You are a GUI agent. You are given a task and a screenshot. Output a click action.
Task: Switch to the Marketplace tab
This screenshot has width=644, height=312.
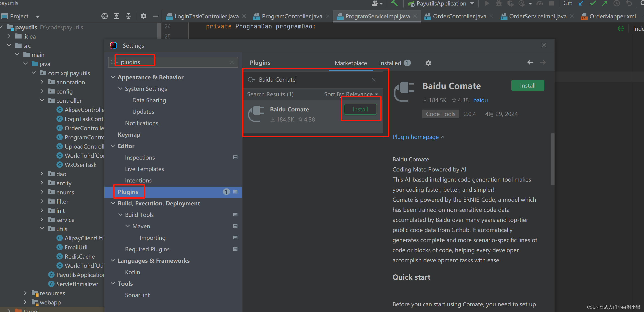351,63
